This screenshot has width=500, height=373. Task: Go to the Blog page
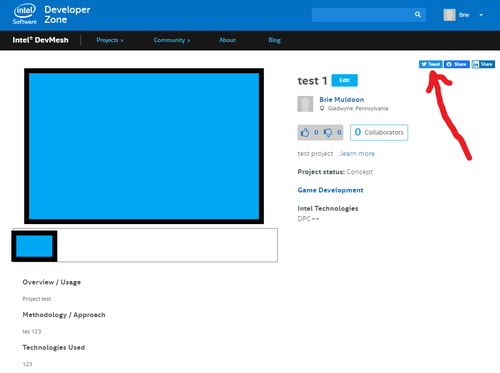(274, 40)
